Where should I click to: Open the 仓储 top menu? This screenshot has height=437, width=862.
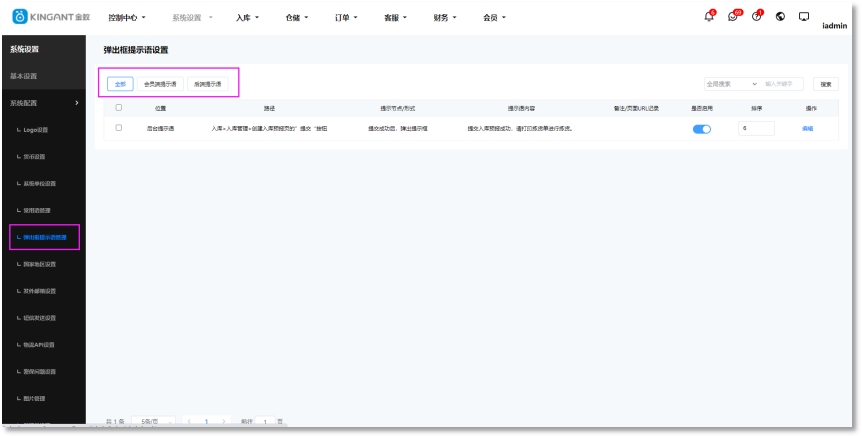tap(297, 18)
